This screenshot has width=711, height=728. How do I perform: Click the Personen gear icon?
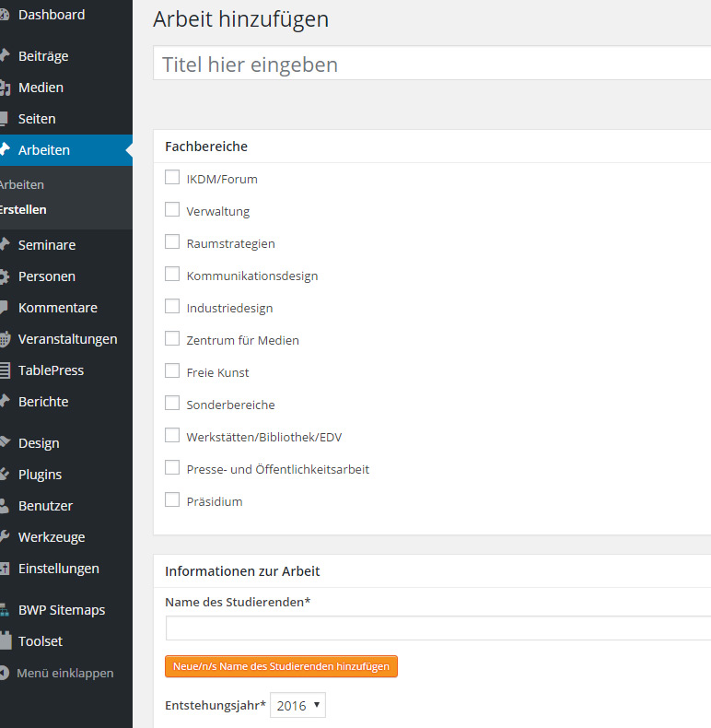tap(4, 276)
